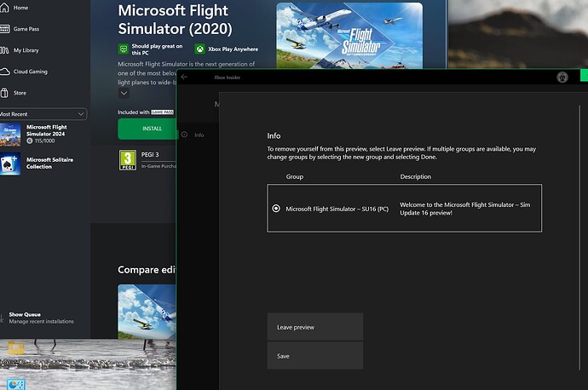Viewport: 588px width, 390px height.
Task: Click the My Library books icon
Action: [4, 50]
